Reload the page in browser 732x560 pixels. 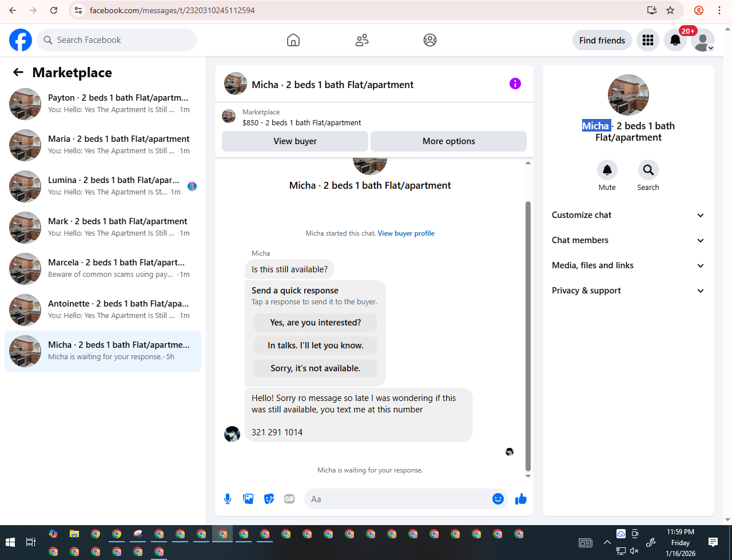(54, 10)
